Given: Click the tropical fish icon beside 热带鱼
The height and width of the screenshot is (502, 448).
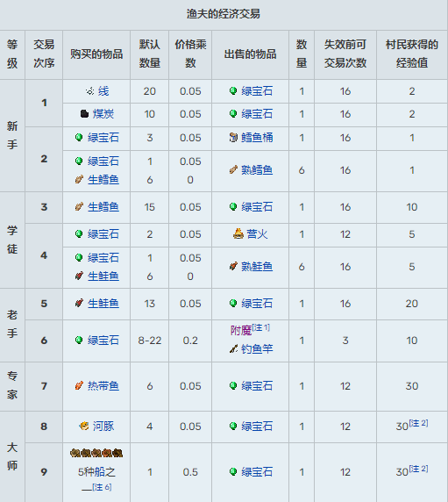Looking at the screenshot, I should pyautogui.click(x=79, y=386).
